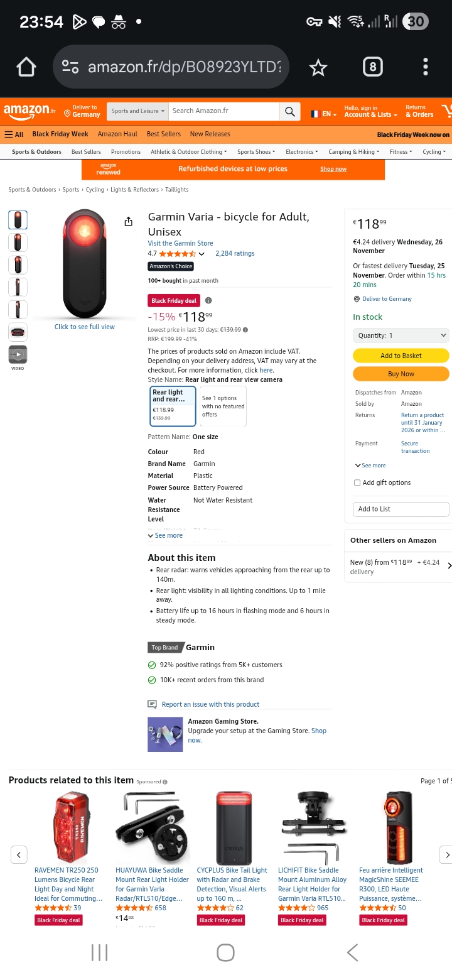Screen dimensions: 452x980
Task: Share the product via share icon
Action: [x=129, y=222]
